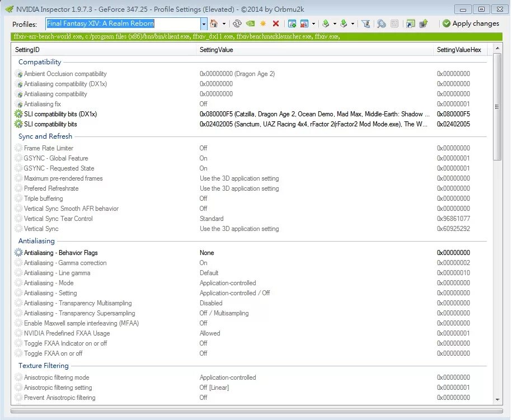Click gear icon beside Triple buffering
This screenshot has height=420, width=512.
[x=18, y=199]
